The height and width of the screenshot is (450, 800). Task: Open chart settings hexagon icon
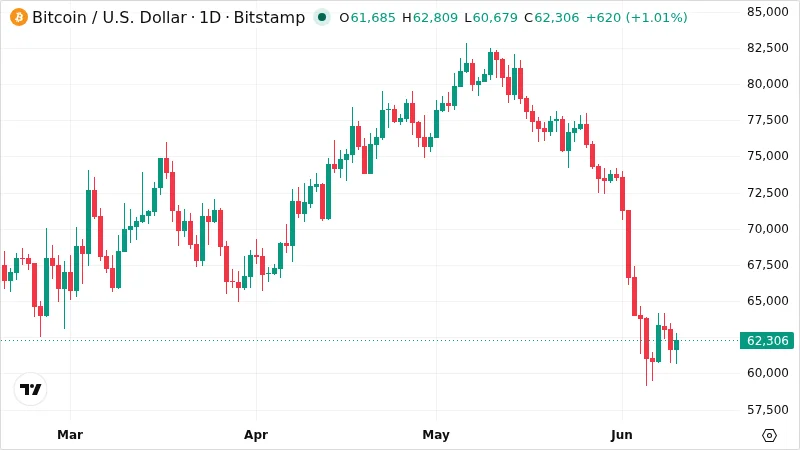pyautogui.click(x=769, y=435)
